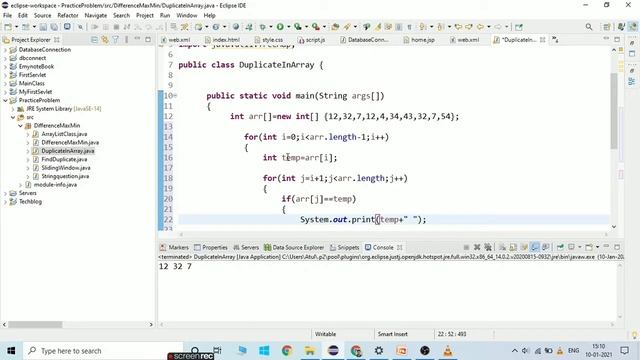
Task: Open the Servers view tab
Action: tap(246, 247)
